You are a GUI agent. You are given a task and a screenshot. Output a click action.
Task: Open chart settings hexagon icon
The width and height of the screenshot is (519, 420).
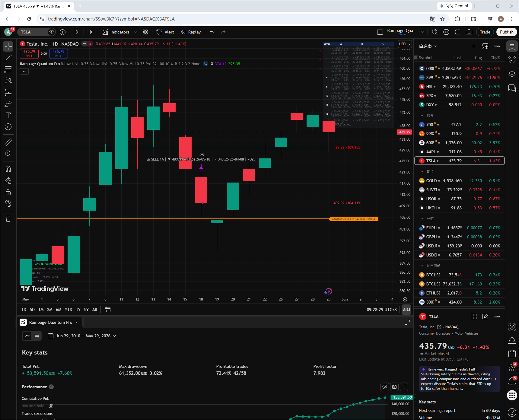tap(446, 32)
